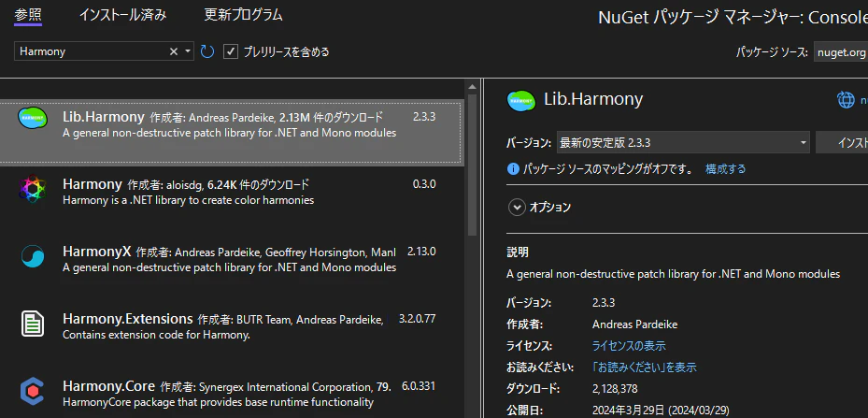
Task: Open the 構成する link
Action: [x=725, y=169]
